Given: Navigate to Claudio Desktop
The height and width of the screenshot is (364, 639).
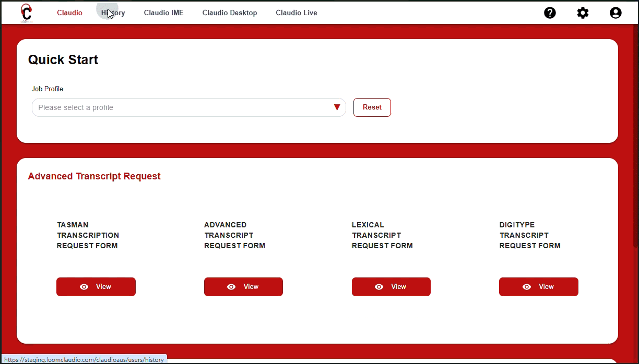Looking at the screenshot, I should pyautogui.click(x=230, y=13).
